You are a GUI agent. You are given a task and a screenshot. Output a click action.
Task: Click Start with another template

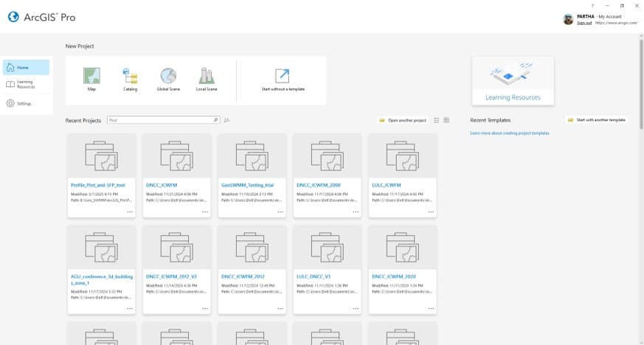coord(597,119)
